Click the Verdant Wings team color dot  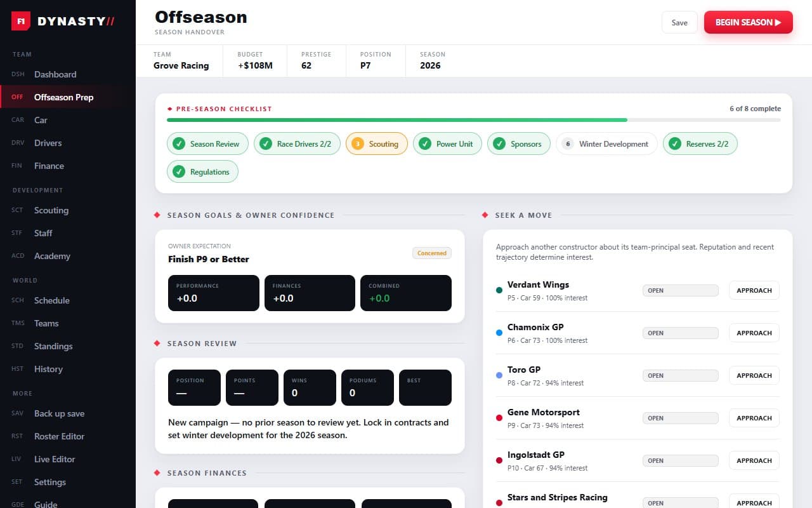click(x=499, y=290)
